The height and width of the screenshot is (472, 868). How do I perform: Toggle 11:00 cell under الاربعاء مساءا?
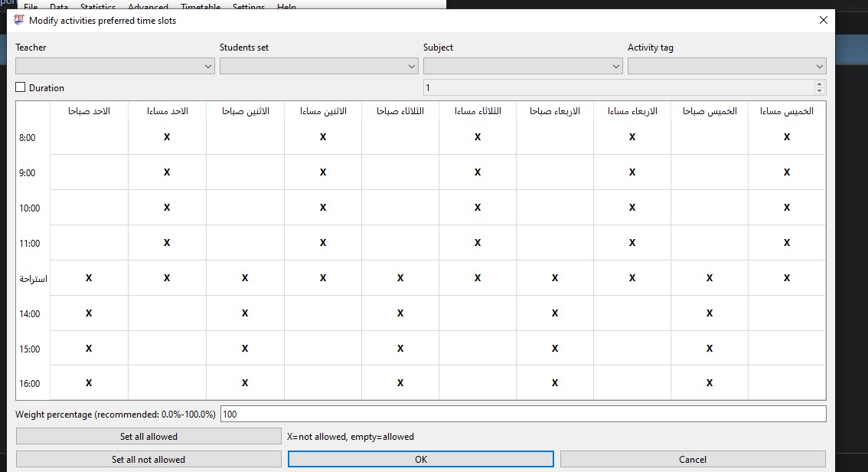(632, 243)
